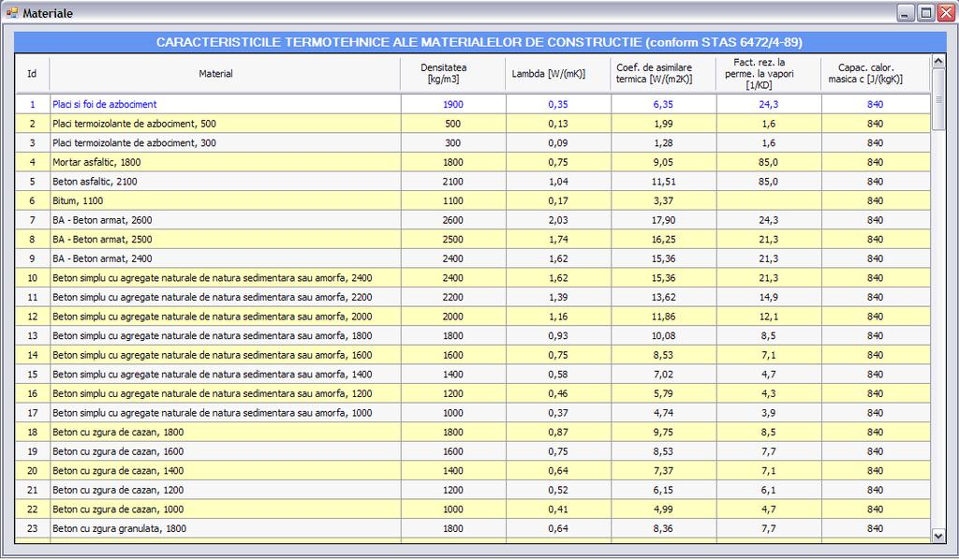Click the Densitatea [kg/m3] column header

click(452, 73)
